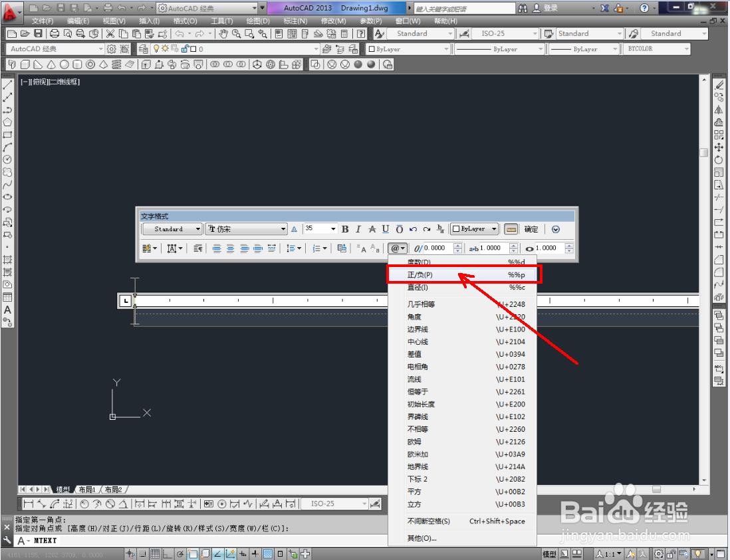
Task: Increase the oblique angle stepper value
Action: click(x=457, y=246)
